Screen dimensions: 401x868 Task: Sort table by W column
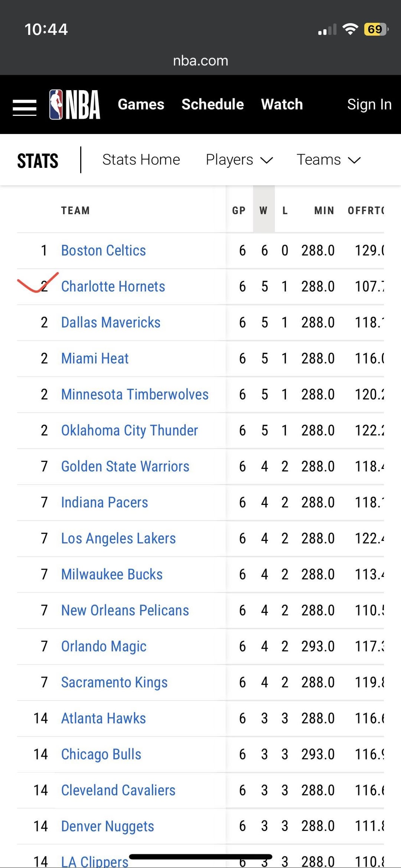pos(264,211)
